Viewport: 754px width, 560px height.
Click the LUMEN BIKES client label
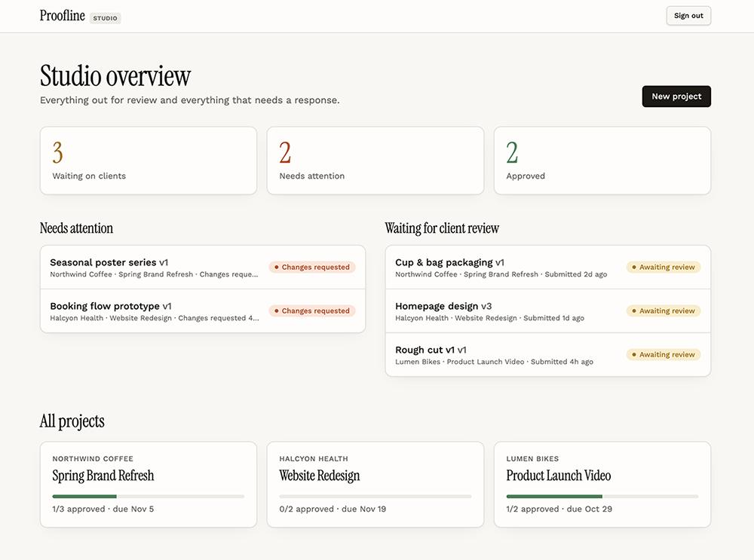pos(532,458)
